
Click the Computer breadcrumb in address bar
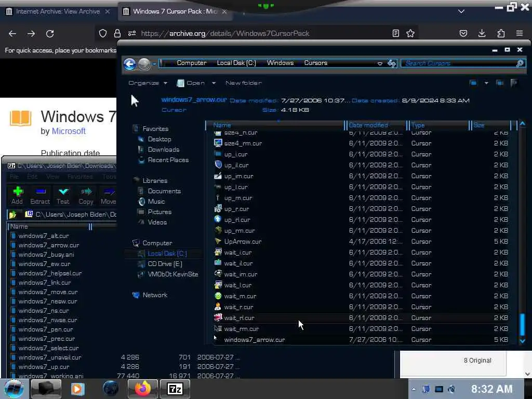191,63
